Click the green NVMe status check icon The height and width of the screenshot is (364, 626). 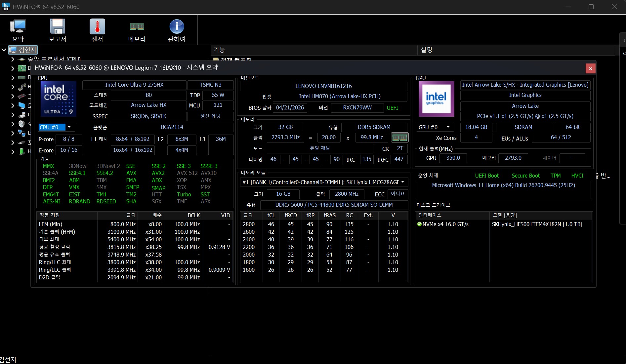pos(420,224)
